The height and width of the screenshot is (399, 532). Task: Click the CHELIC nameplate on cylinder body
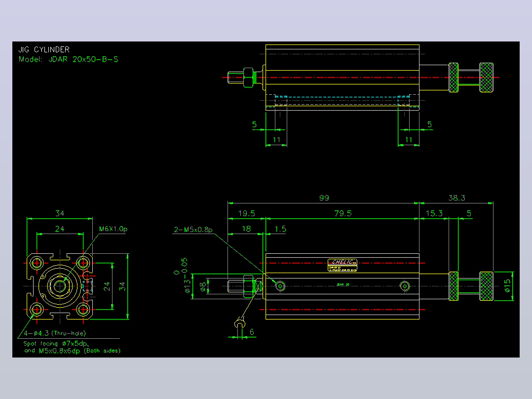[x=342, y=265]
